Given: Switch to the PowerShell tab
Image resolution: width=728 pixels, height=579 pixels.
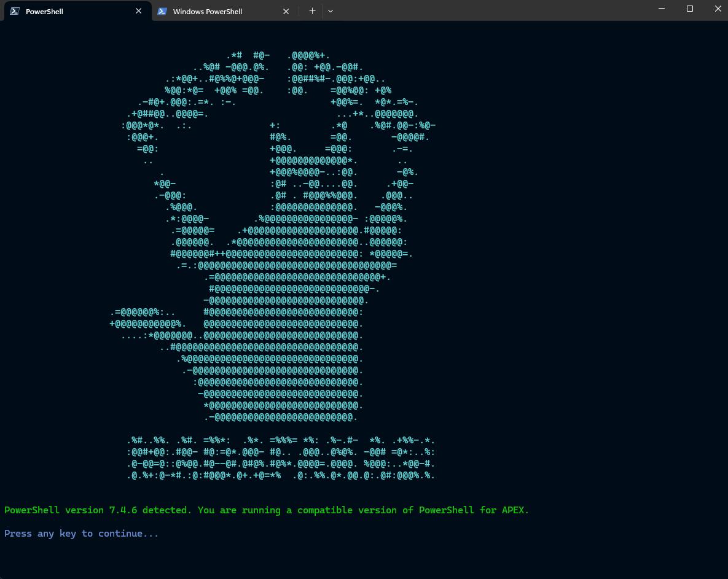Looking at the screenshot, I should click(77, 11).
